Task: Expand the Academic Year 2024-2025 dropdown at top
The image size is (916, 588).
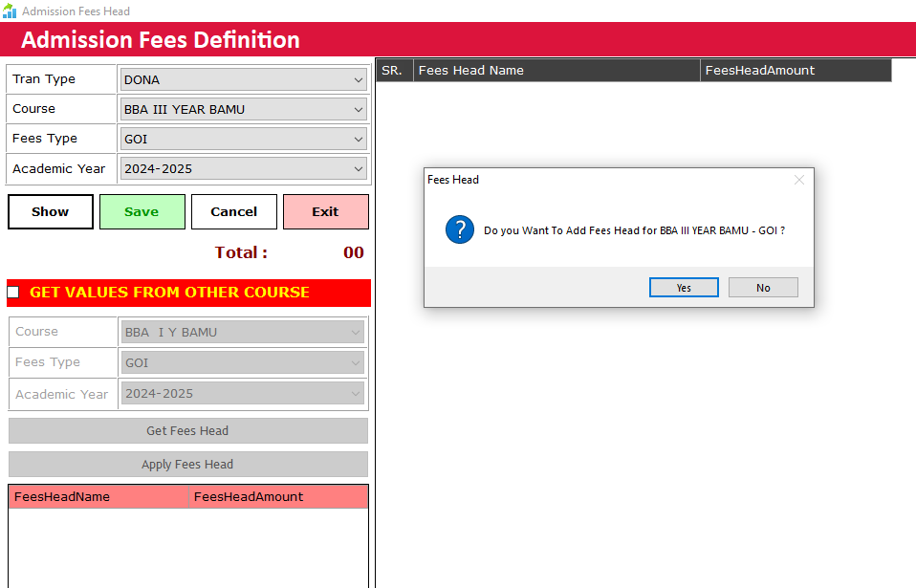Action: pos(243,168)
